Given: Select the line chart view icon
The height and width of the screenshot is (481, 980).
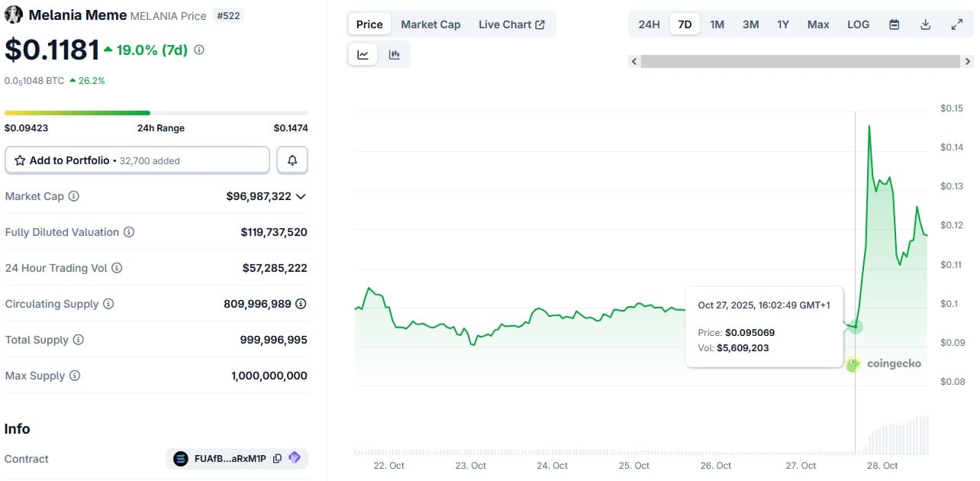Looking at the screenshot, I should pos(363,54).
